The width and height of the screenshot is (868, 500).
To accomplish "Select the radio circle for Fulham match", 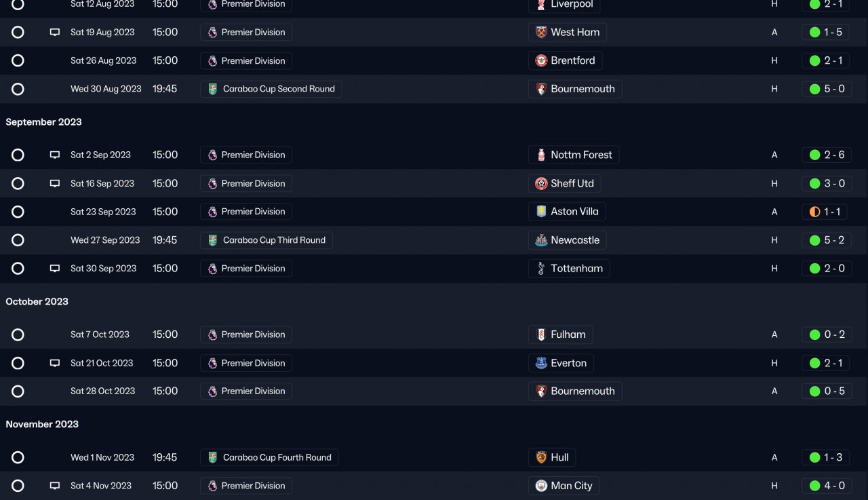I will coord(18,334).
